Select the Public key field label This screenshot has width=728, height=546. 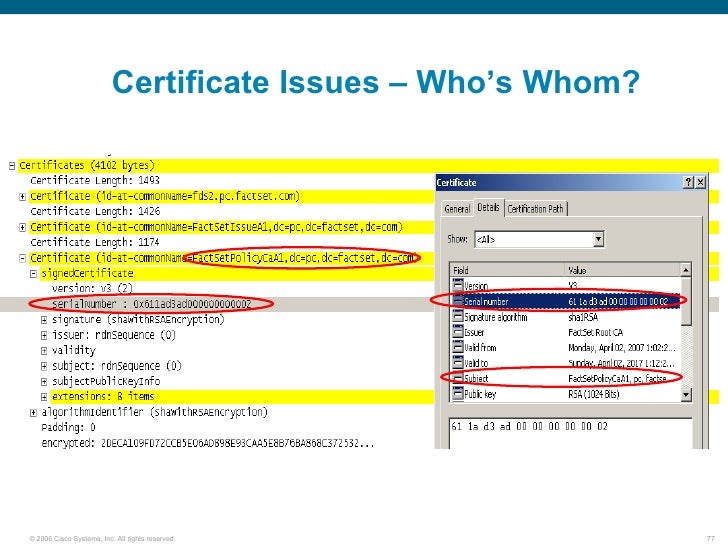coord(480,395)
